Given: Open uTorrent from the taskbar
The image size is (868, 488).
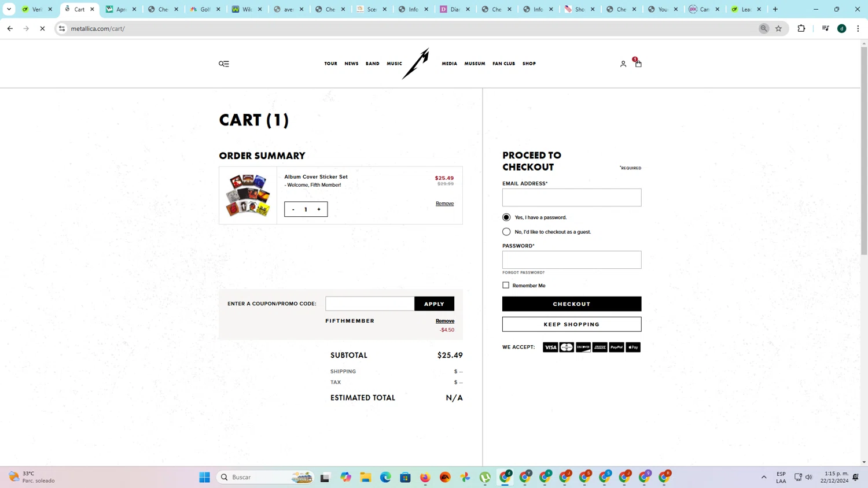Looking at the screenshot, I should [485, 477].
